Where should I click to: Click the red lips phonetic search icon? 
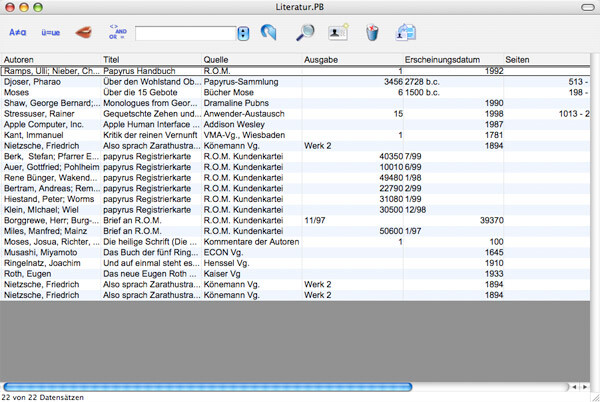click(x=85, y=33)
